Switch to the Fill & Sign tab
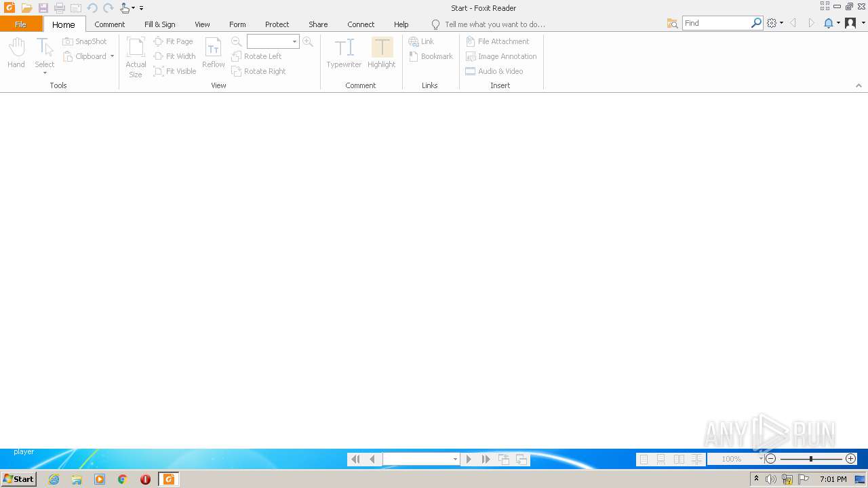The image size is (868, 488). tap(160, 24)
